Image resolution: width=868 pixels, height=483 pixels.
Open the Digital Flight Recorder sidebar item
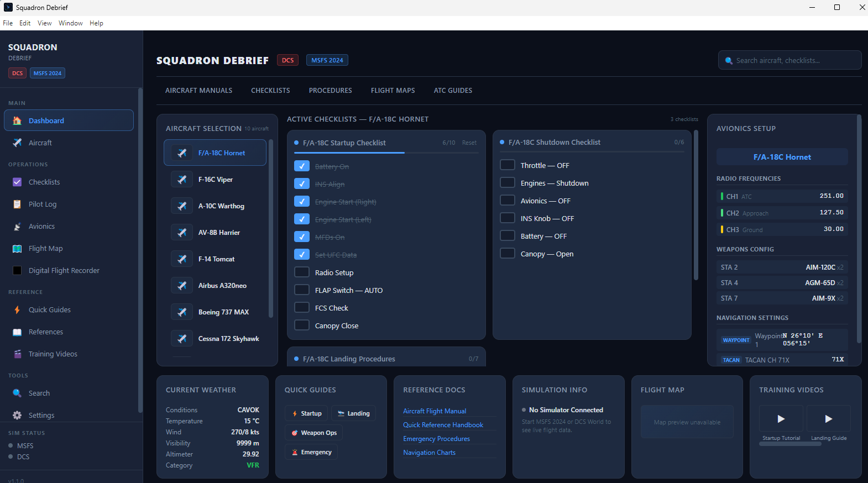69,271
